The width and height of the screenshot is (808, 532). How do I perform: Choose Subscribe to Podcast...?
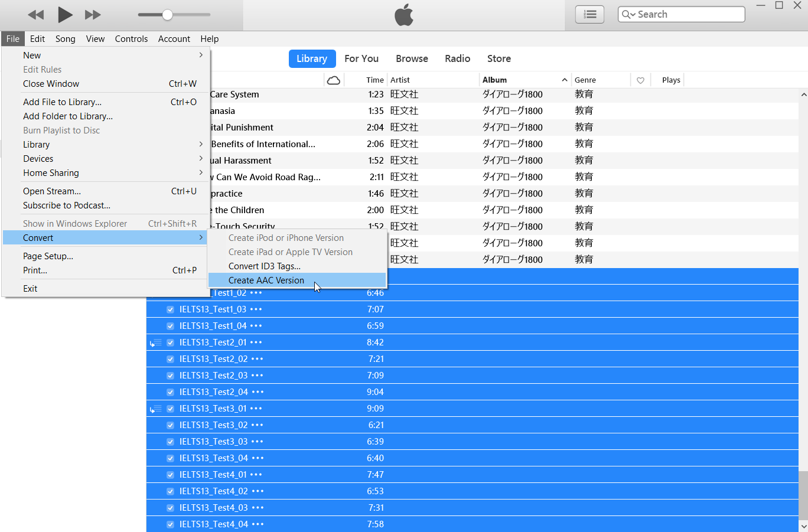point(105,205)
